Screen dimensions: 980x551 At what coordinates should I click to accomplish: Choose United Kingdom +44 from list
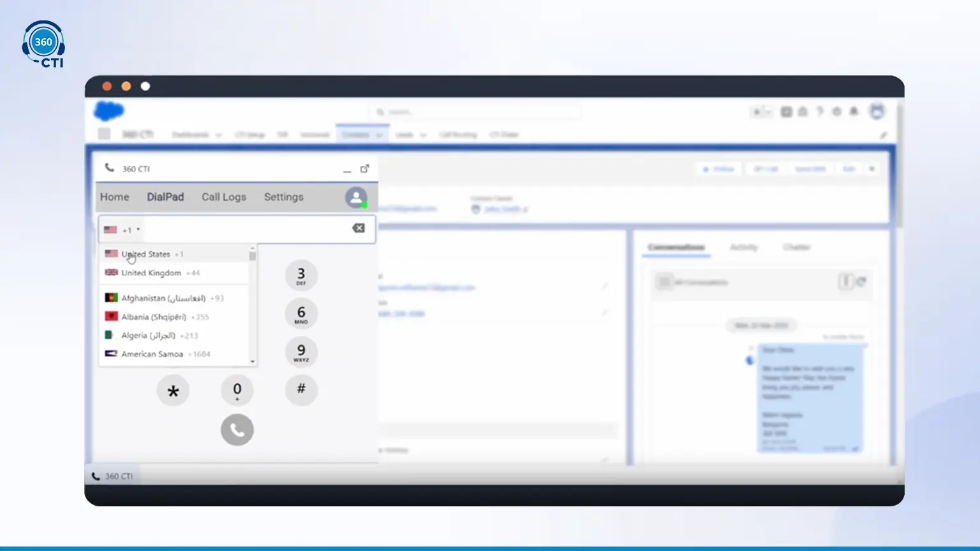click(174, 273)
